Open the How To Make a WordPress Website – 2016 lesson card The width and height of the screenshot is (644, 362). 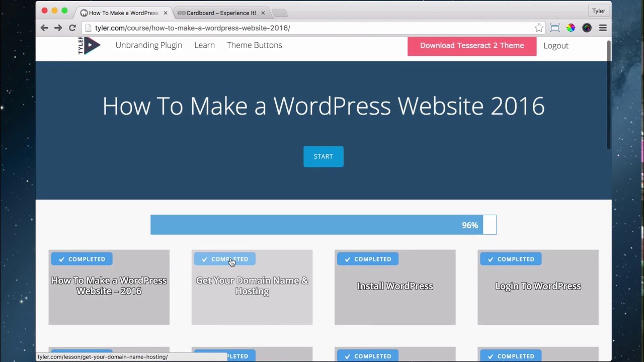click(x=109, y=287)
